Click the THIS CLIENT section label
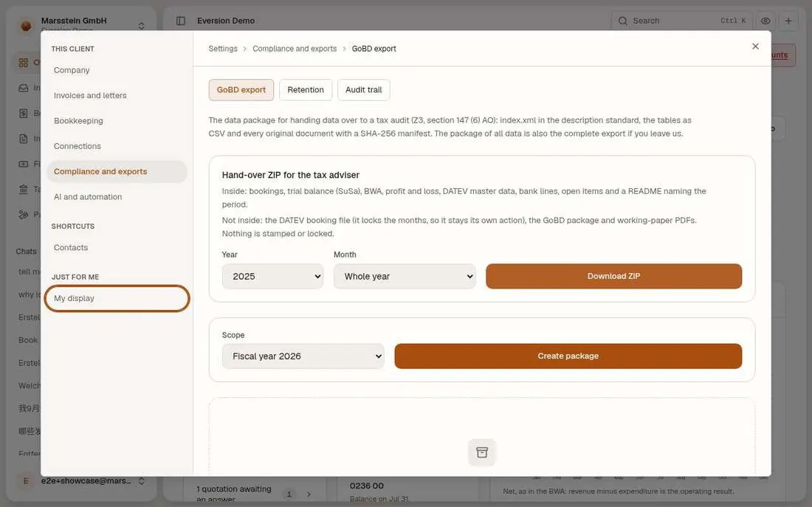Viewport: 812px width, 507px height. click(x=72, y=49)
